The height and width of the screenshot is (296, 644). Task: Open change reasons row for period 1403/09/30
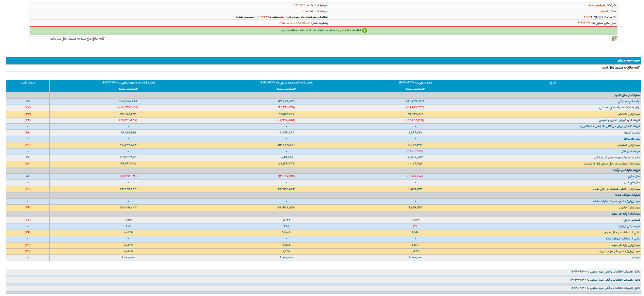click(605, 280)
